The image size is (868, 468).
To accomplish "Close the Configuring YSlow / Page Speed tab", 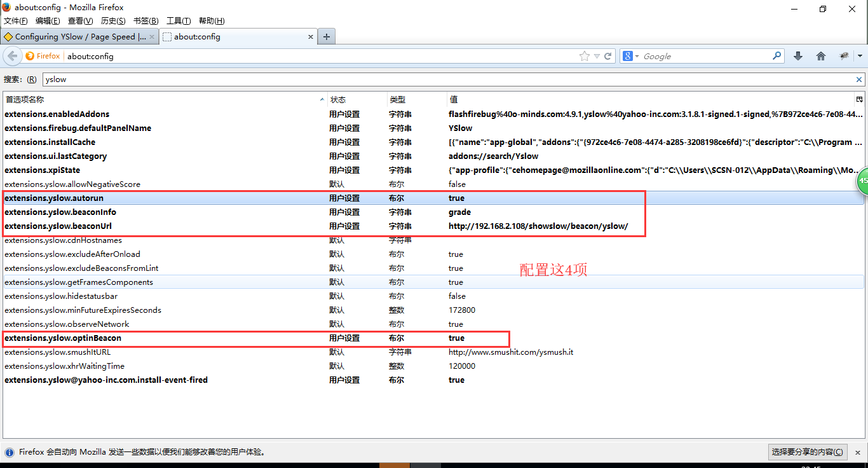I will (x=151, y=37).
